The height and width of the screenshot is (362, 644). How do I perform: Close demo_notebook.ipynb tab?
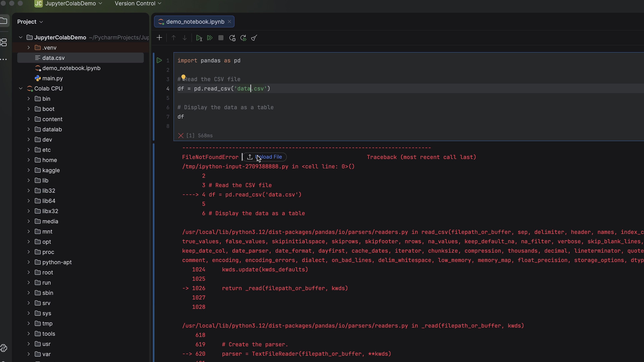[229, 22]
